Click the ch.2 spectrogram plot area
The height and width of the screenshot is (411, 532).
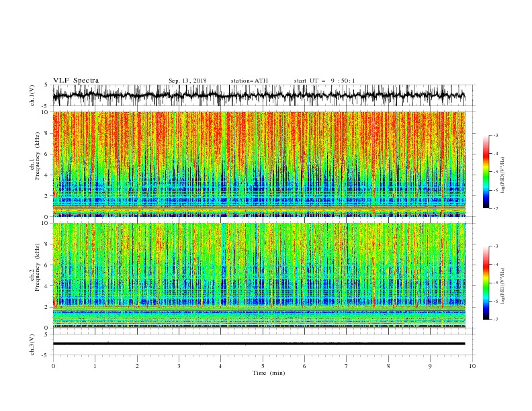pyautogui.click(x=259, y=275)
